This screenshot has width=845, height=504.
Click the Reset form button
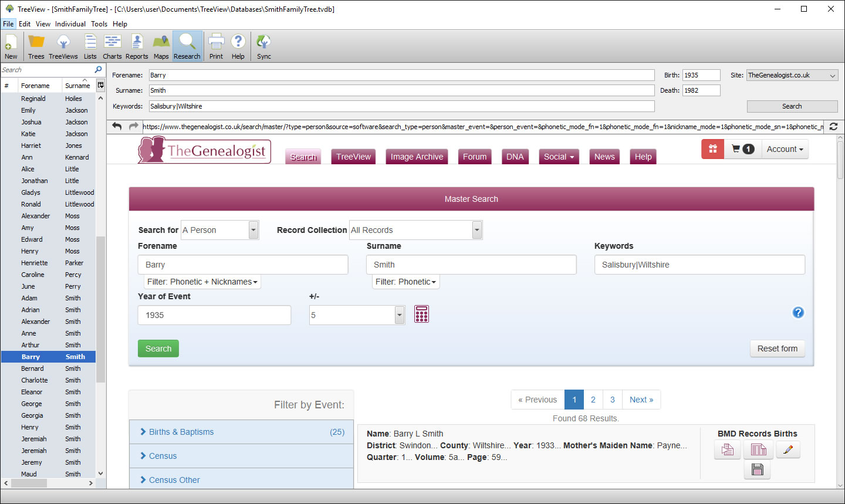(x=778, y=349)
